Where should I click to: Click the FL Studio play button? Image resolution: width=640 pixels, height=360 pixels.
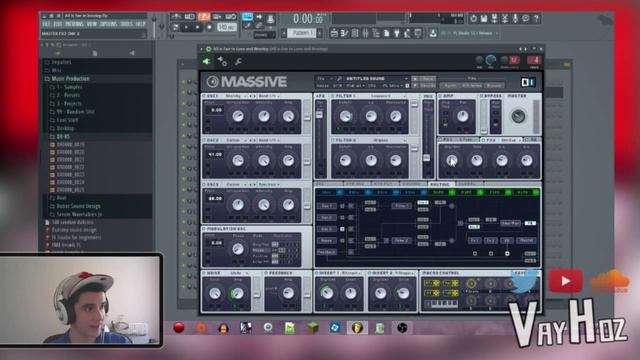187,27
